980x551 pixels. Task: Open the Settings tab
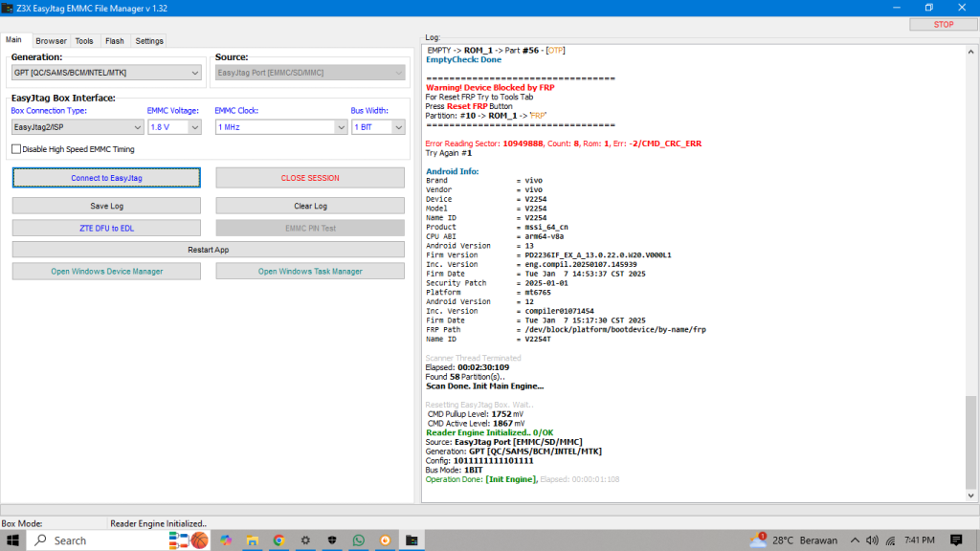coord(149,41)
